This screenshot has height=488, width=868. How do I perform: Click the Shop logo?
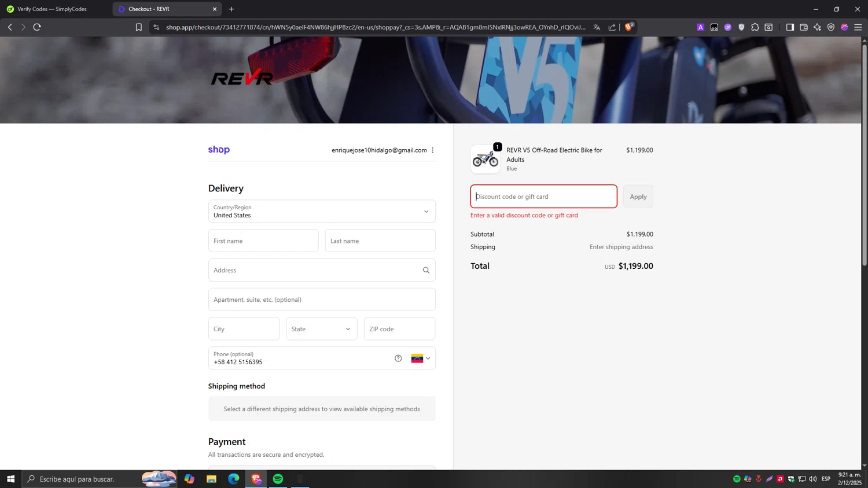pyautogui.click(x=219, y=150)
